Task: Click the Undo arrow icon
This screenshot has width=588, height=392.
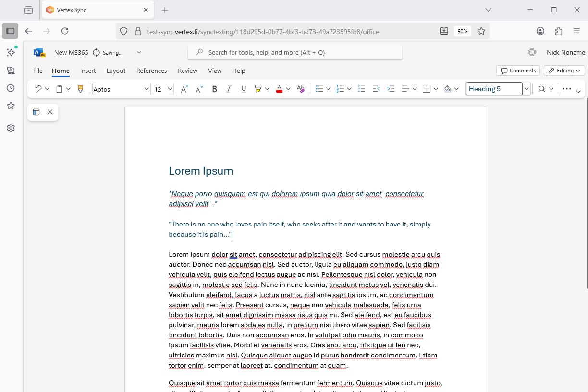Action: click(38, 89)
